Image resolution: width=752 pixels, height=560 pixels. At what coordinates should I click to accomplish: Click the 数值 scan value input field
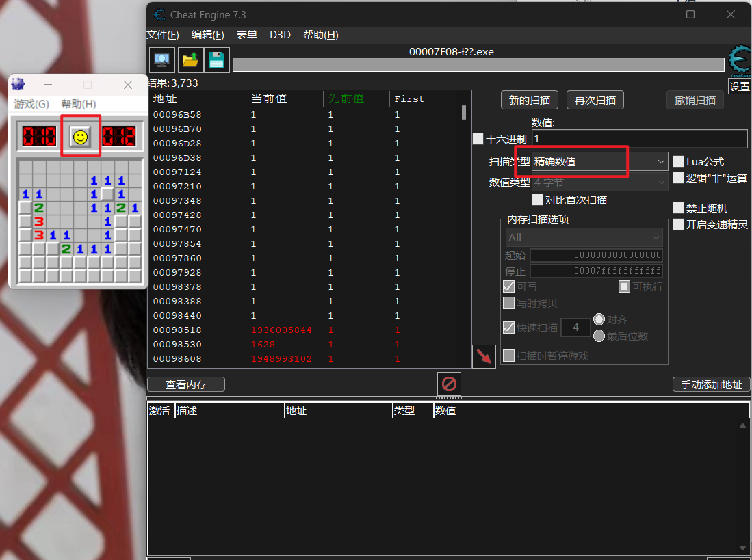(x=639, y=139)
